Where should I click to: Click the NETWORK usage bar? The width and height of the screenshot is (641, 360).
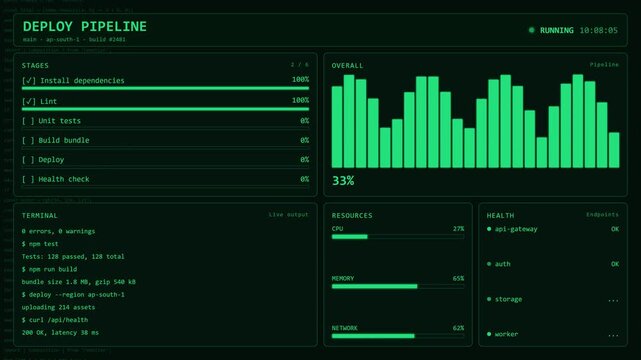398,336
